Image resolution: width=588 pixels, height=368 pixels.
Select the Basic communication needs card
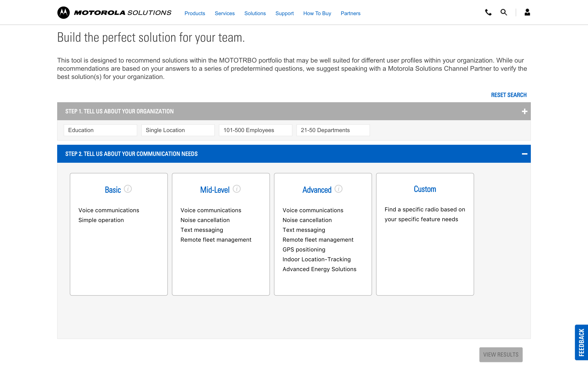119,234
